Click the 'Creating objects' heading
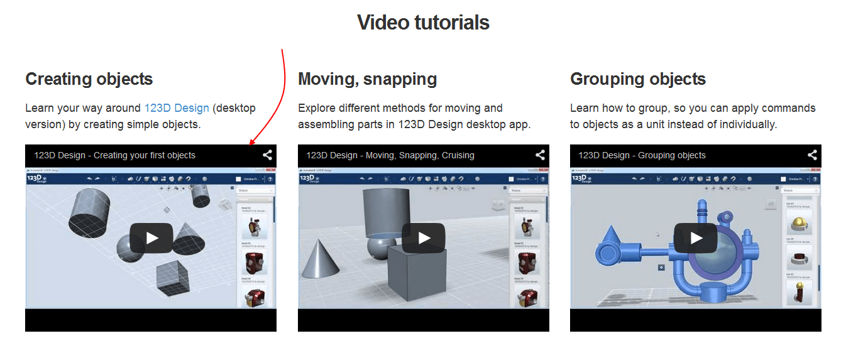Viewport: 868px width, 348px height. pos(89,79)
